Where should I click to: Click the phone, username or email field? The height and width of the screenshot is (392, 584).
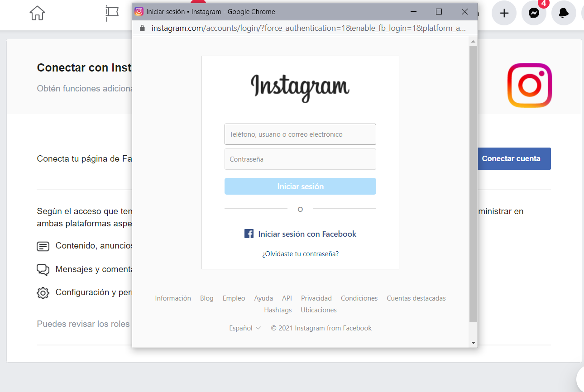pyautogui.click(x=300, y=134)
